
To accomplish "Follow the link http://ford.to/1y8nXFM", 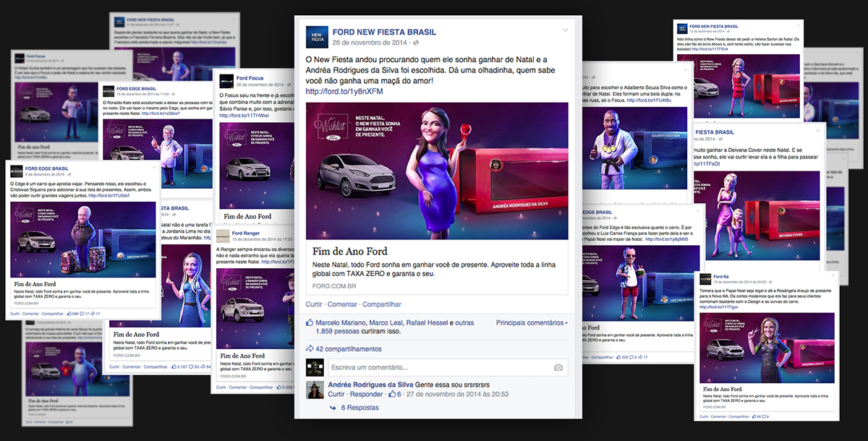I will click(345, 92).
